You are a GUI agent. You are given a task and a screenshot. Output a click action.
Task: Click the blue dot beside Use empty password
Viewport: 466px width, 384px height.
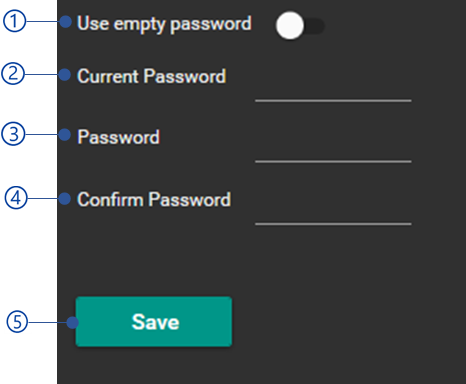[66, 22]
